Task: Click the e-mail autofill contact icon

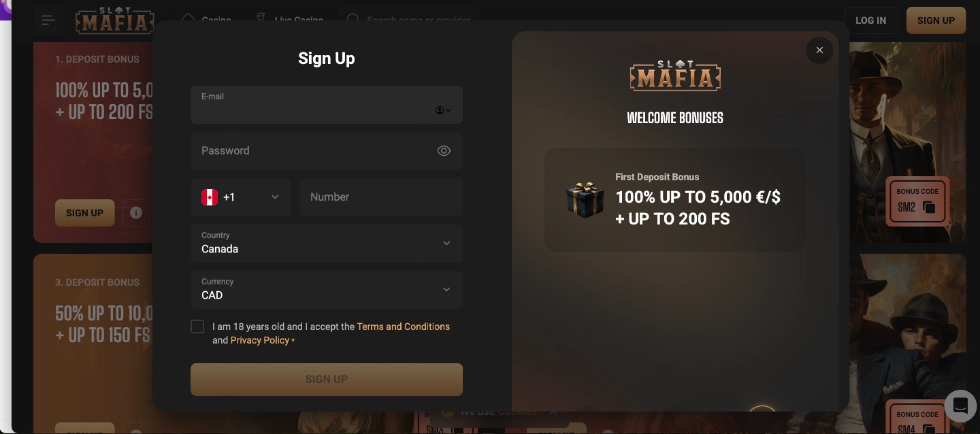Action: click(x=443, y=110)
